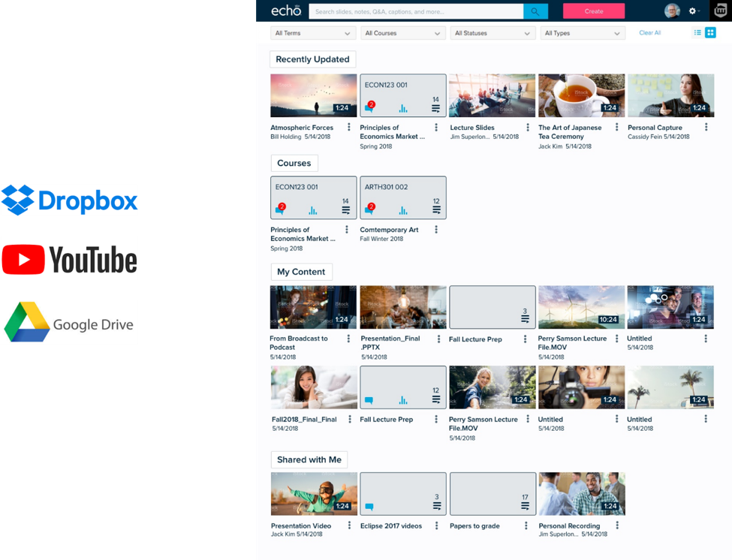Click the Dropbox logo

click(69, 200)
